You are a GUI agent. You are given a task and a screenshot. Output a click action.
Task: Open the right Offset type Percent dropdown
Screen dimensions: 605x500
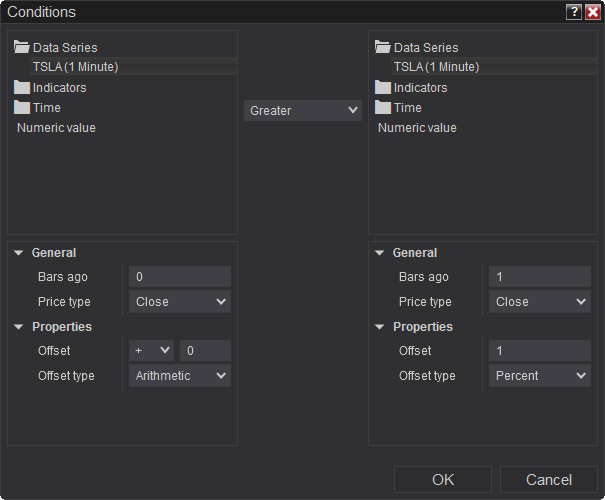click(x=540, y=376)
